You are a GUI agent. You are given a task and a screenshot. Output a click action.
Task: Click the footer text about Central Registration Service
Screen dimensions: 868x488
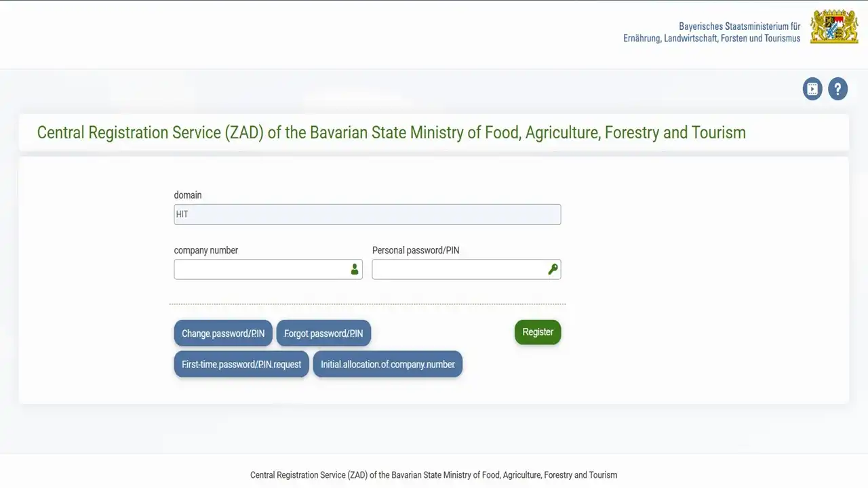click(433, 474)
